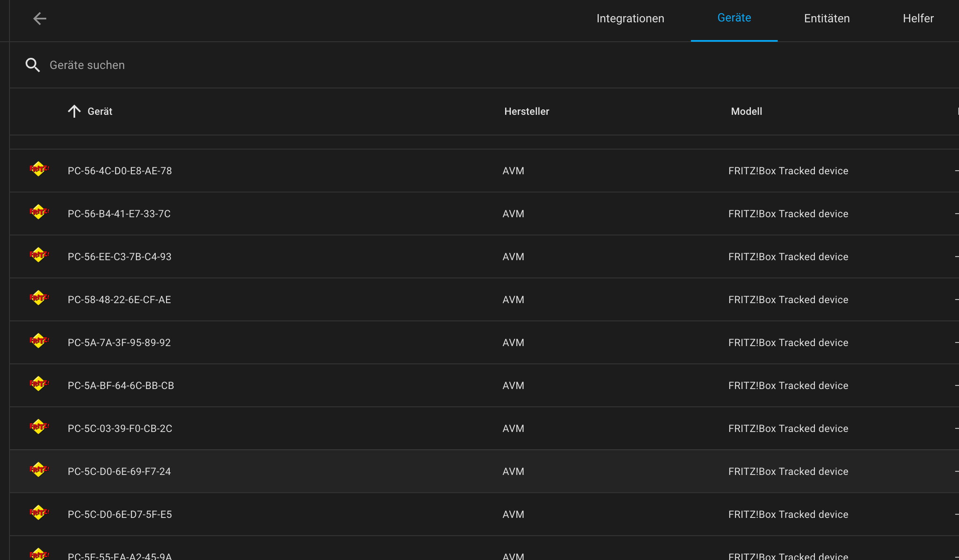The height and width of the screenshot is (560, 959).
Task: Click FRITZ! icon of PC-56-B4-41-E7-33-7C
Action: coord(39,212)
